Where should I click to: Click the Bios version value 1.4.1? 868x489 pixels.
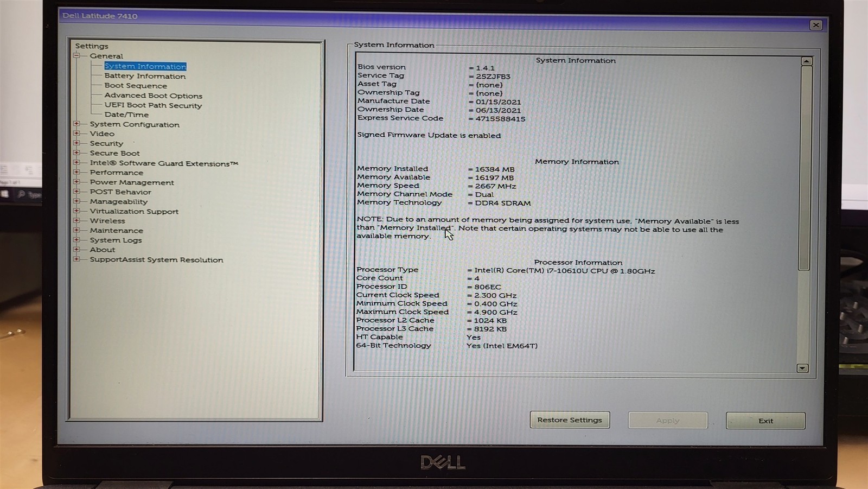click(x=485, y=68)
